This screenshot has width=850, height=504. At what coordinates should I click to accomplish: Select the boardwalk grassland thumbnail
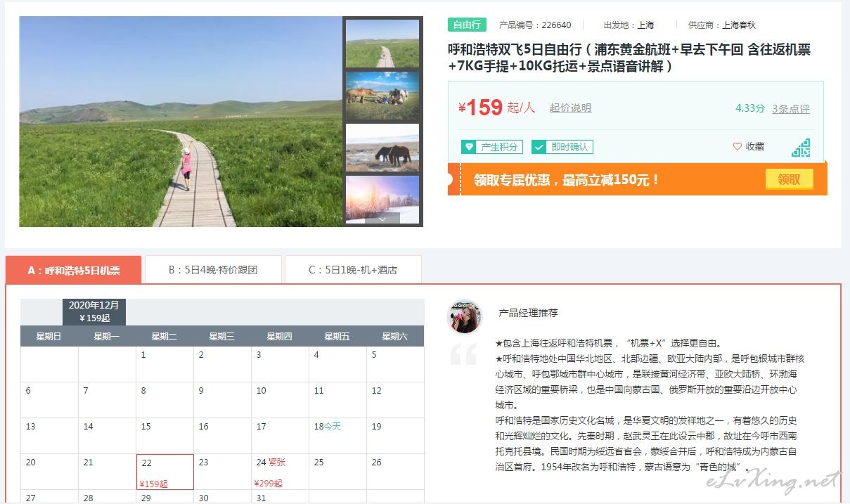[x=382, y=44]
